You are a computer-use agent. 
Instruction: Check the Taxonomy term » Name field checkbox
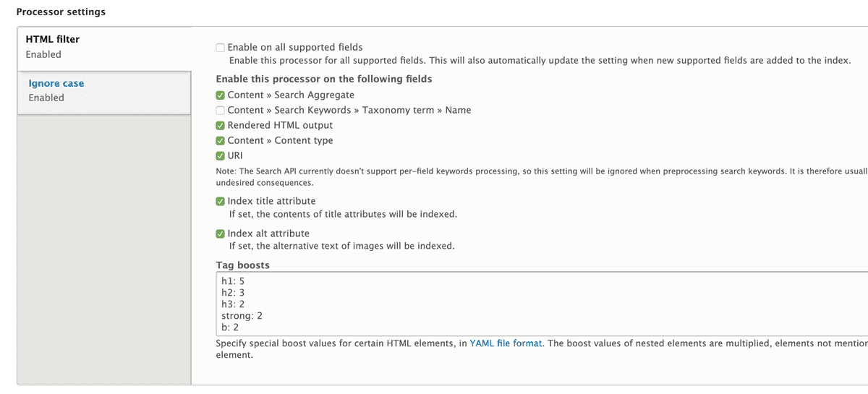(x=221, y=111)
